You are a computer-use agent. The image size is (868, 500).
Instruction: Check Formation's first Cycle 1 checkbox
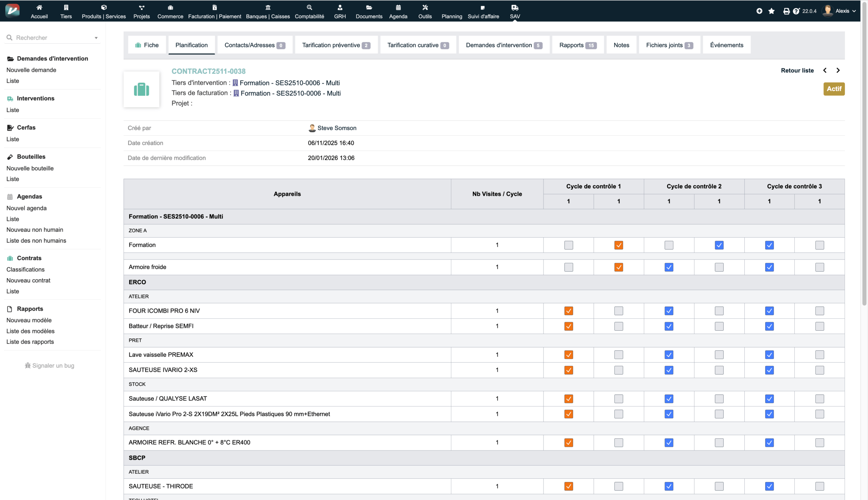(x=568, y=245)
